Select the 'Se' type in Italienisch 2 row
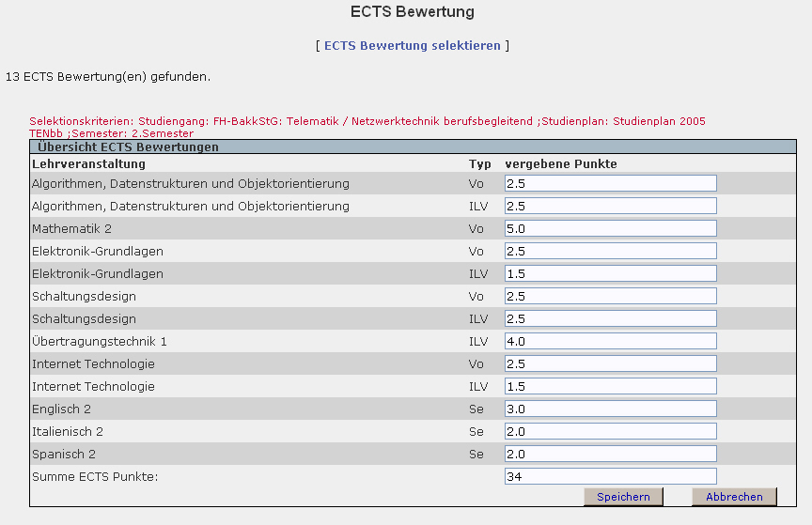The image size is (812, 525). point(476,431)
